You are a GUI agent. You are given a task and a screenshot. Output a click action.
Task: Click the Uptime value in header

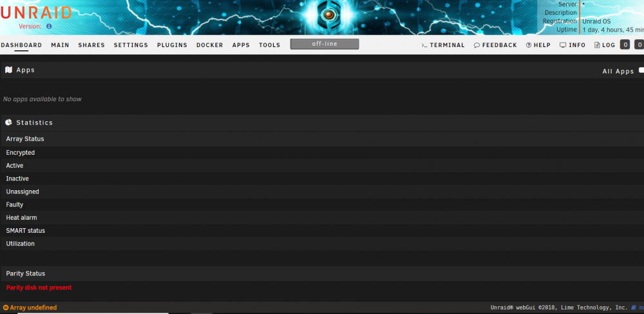(613, 30)
